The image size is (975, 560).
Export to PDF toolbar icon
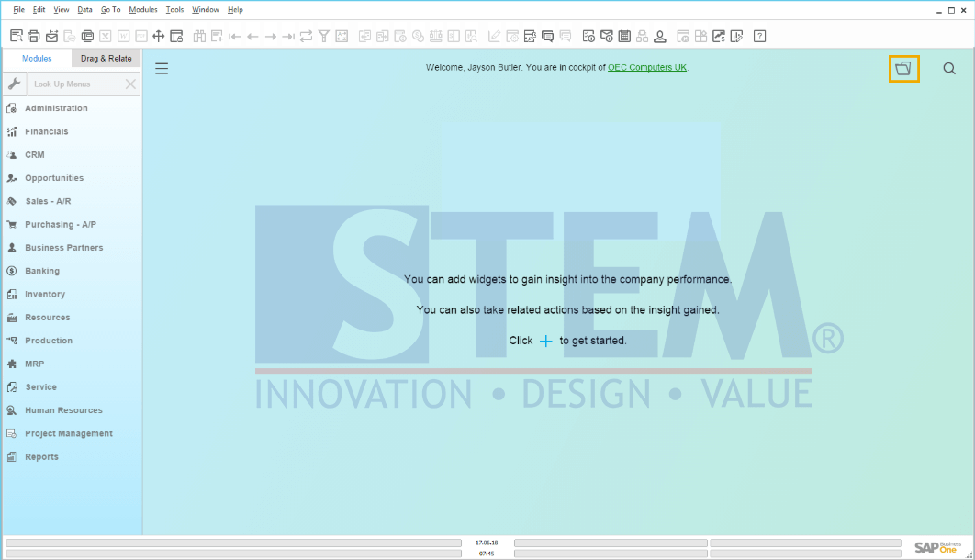[x=141, y=36]
